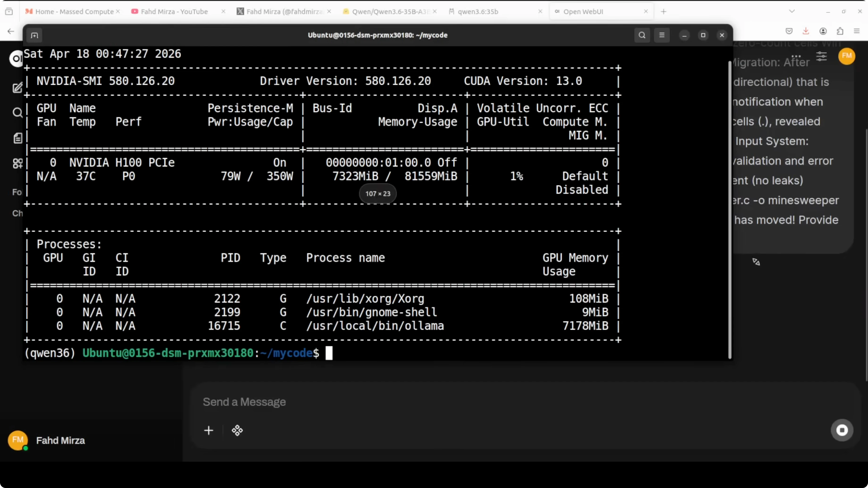The height and width of the screenshot is (488, 868).
Task: Open the Firefox application menu
Action: (x=856, y=31)
